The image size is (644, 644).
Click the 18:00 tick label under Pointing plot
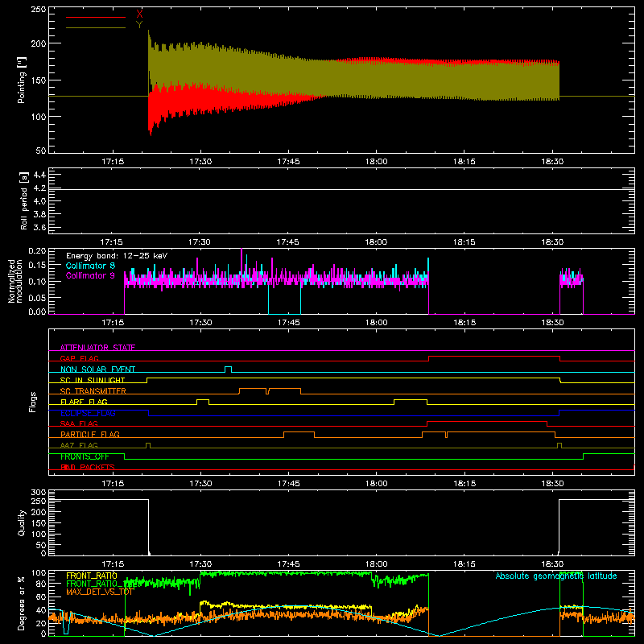[376, 162]
